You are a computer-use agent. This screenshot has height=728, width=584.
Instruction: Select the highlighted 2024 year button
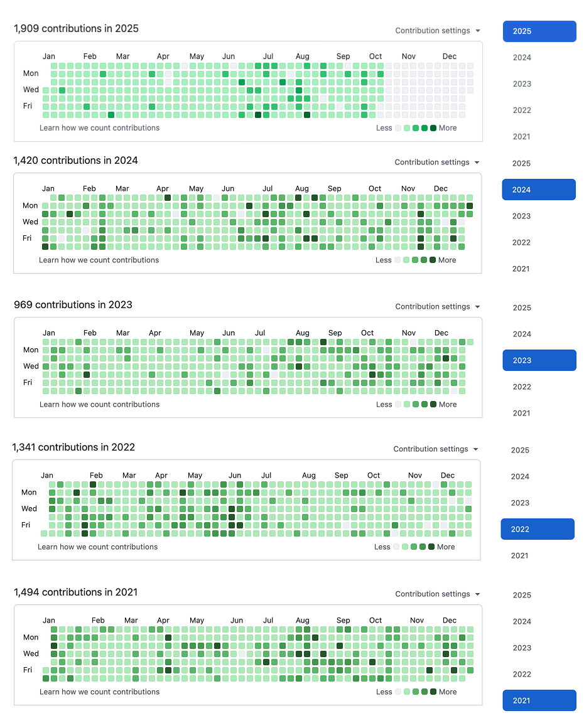539,190
